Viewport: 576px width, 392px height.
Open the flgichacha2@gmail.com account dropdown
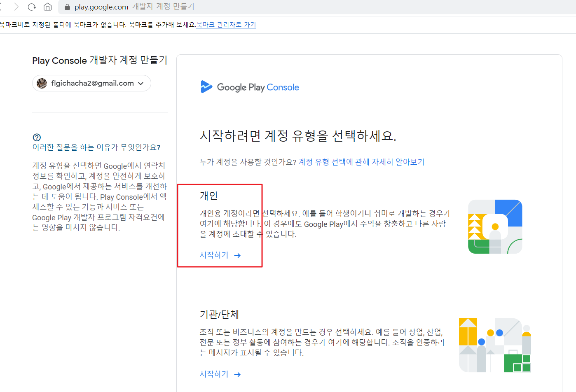pyautogui.click(x=91, y=83)
